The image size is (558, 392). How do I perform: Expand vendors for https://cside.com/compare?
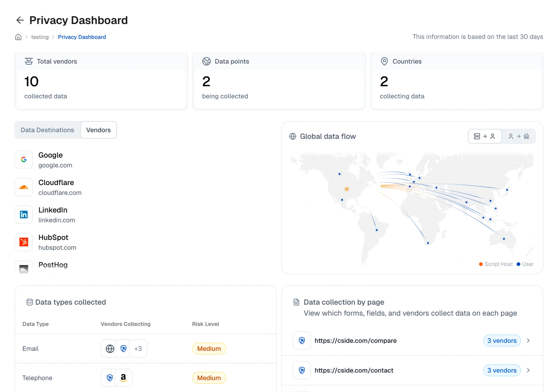click(x=528, y=340)
